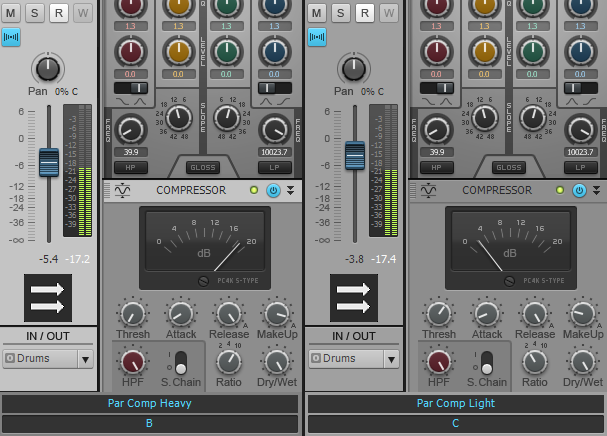This screenshot has height=436, width=607.
Task: Mute the Par Comp Heavy track
Action: (11, 13)
